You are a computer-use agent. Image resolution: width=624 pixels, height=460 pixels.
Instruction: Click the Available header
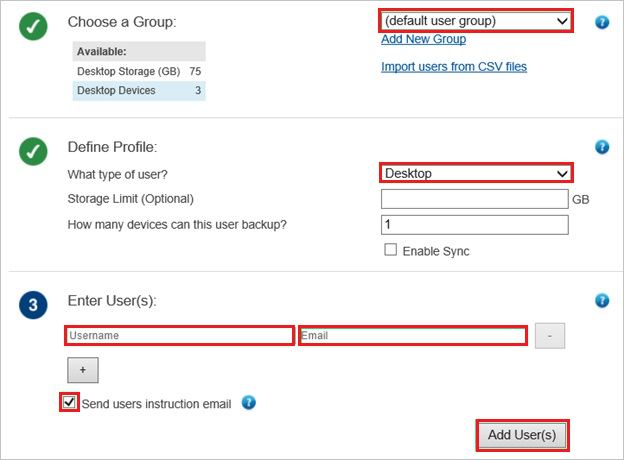click(139, 51)
